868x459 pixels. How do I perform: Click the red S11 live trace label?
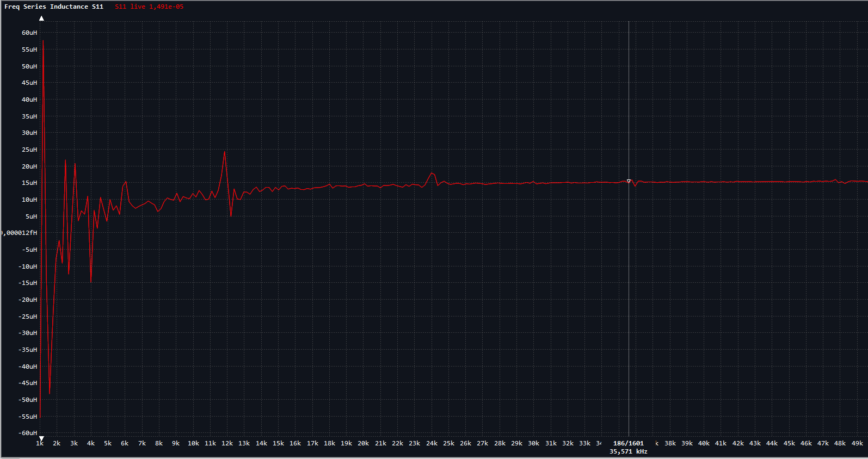(x=149, y=7)
